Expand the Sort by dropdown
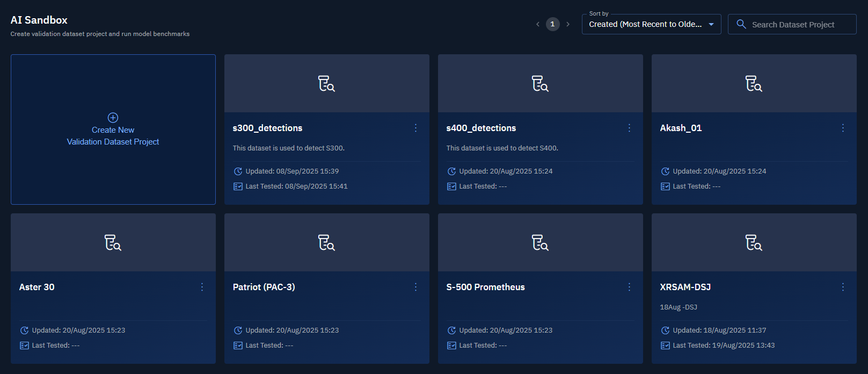Image resolution: width=868 pixels, height=374 pixels. pyautogui.click(x=645, y=24)
